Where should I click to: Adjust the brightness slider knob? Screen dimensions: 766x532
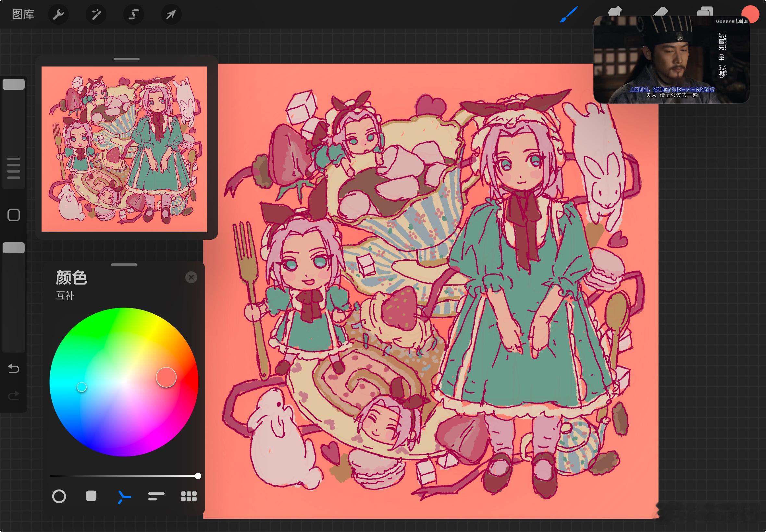[198, 476]
